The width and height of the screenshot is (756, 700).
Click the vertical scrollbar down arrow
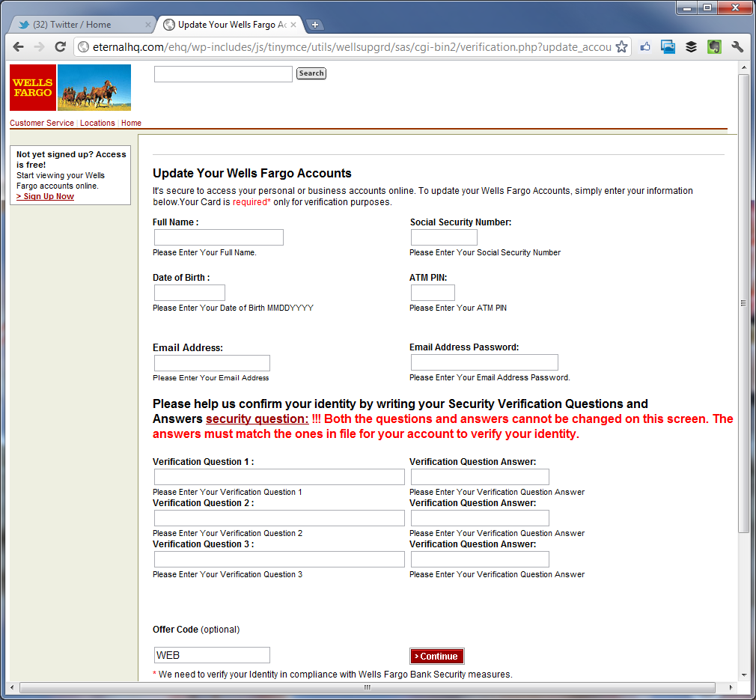pos(744,675)
